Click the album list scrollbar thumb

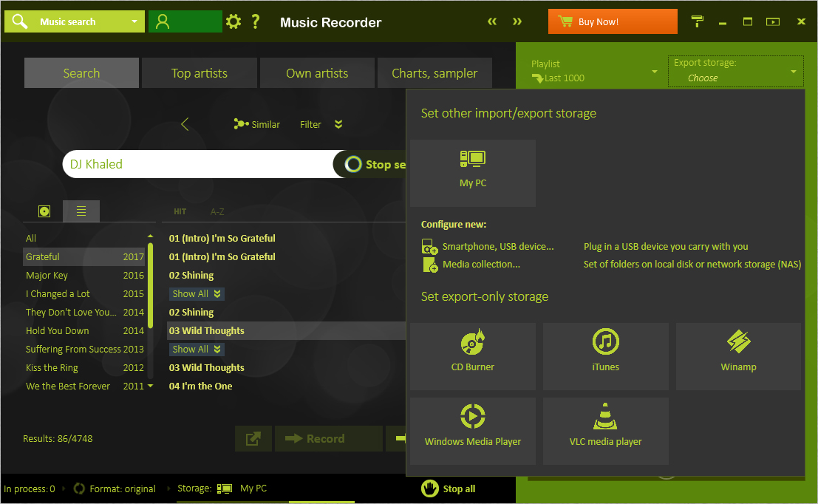pyautogui.click(x=150, y=285)
